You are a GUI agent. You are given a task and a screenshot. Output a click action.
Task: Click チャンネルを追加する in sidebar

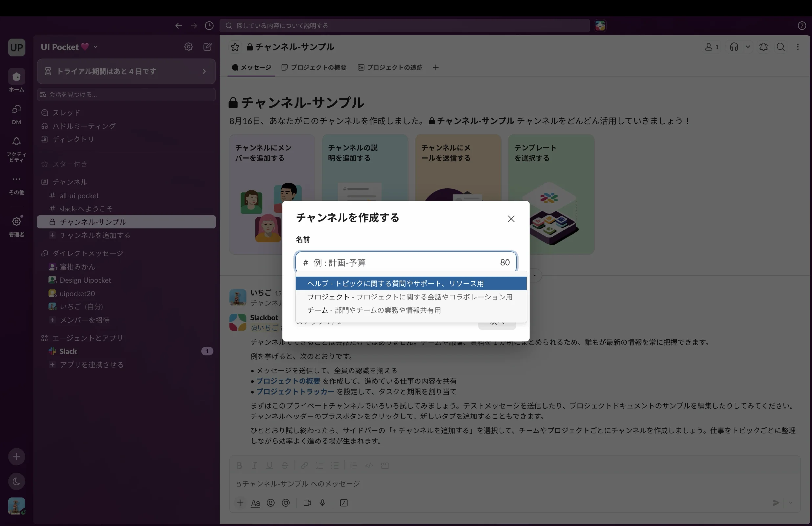[126, 235]
